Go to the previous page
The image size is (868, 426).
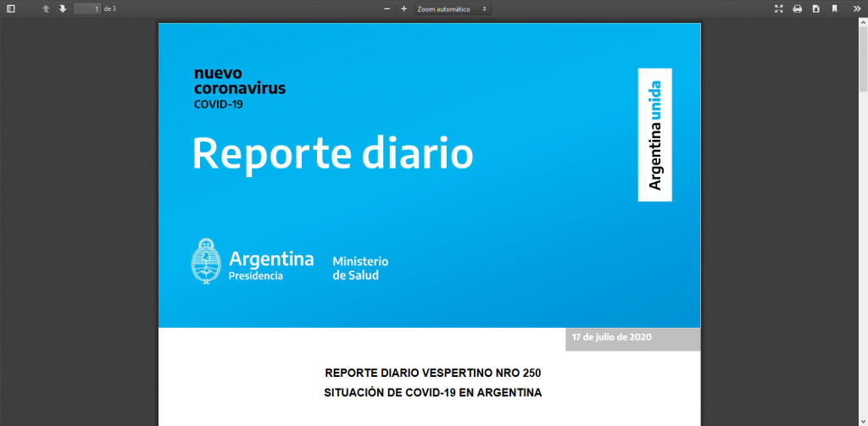pyautogui.click(x=46, y=8)
